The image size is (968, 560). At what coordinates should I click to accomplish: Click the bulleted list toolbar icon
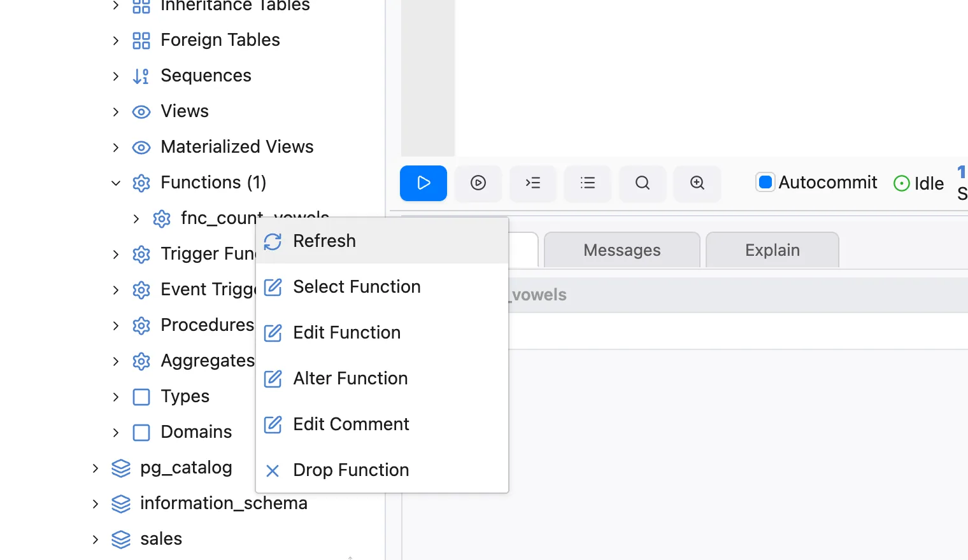coord(588,183)
